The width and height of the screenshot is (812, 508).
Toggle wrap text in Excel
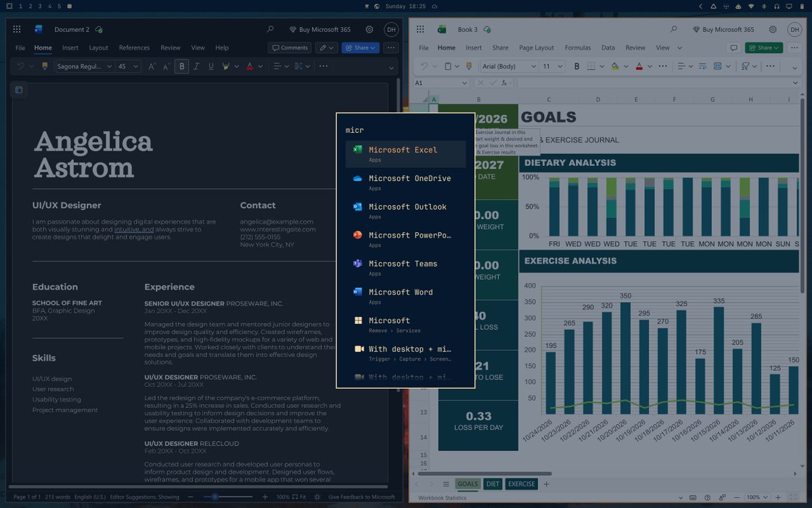pos(701,66)
